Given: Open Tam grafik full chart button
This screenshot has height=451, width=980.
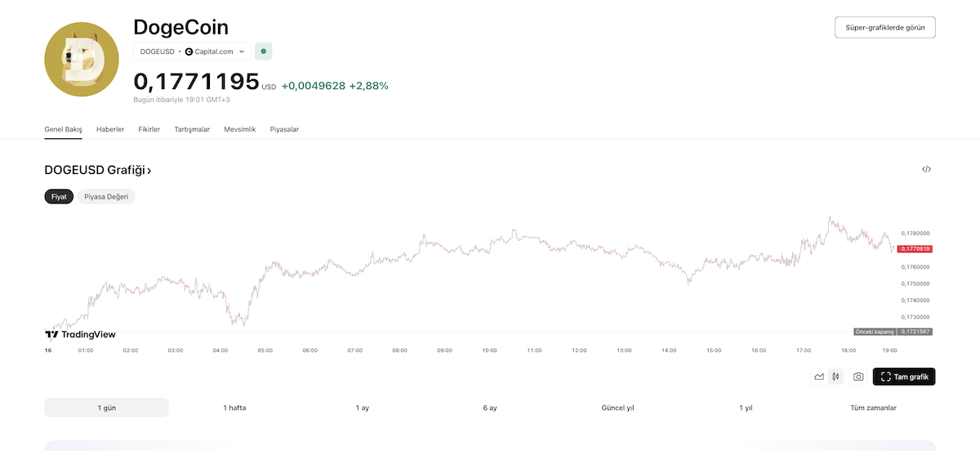Looking at the screenshot, I should (904, 377).
